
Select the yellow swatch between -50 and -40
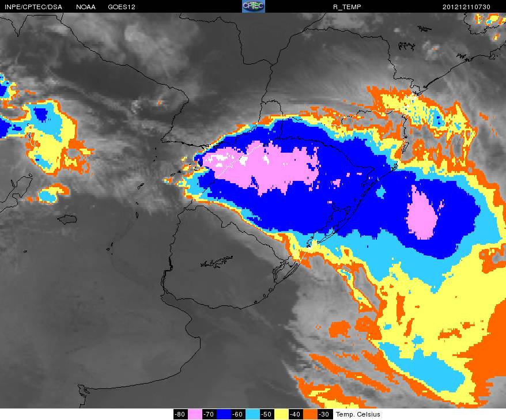pos(281,414)
